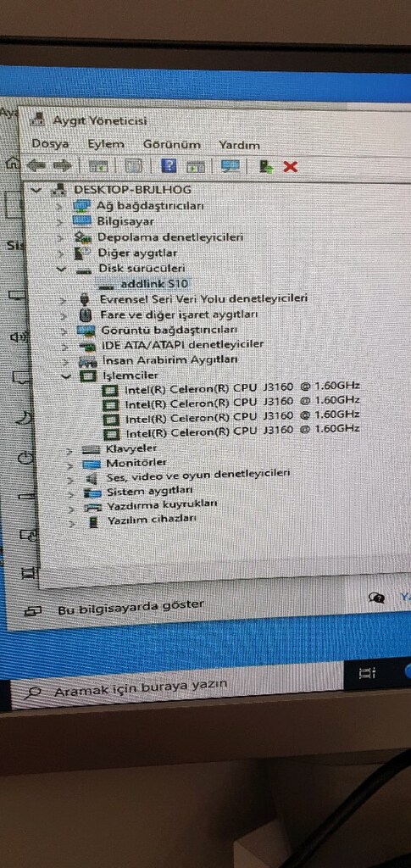Select the first Intel(R) Celeron(R) J3160 entry

click(x=243, y=386)
